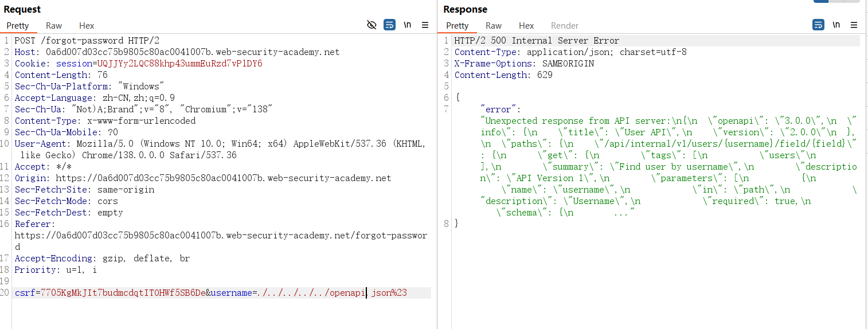
Task: Click the Accept-Language zh-CN header line
Action: pos(95,98)
